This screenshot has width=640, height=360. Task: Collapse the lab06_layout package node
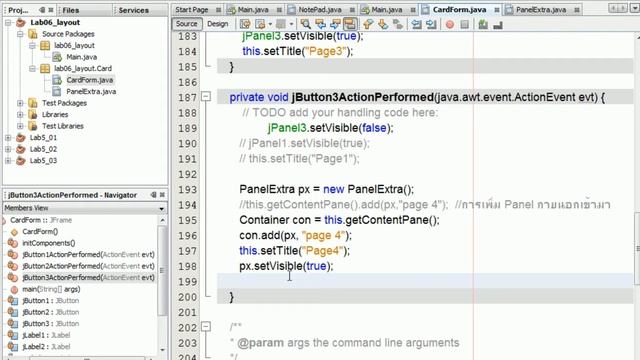pos(32,45)
